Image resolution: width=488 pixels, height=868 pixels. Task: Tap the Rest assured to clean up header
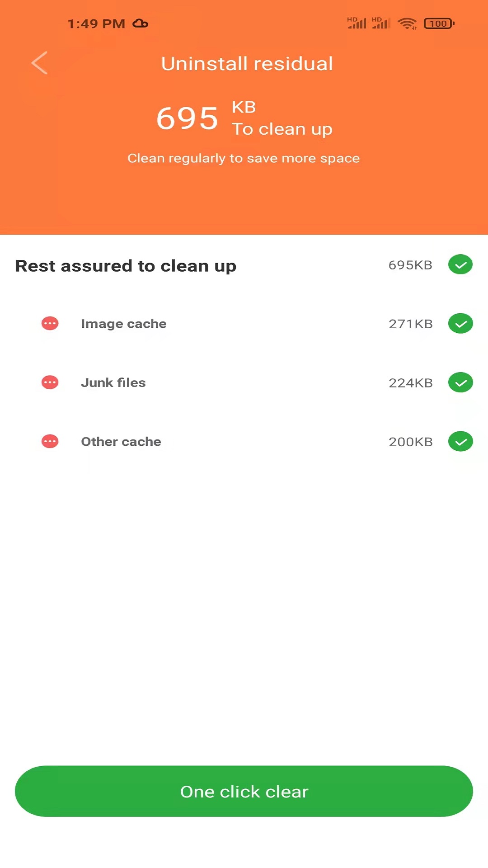(x=126, y=266)
